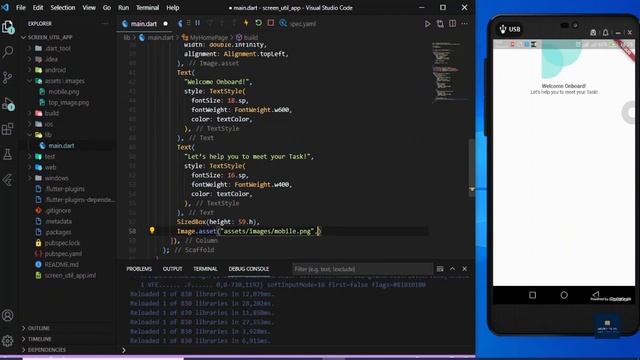Focus the Debug Console filter input
This screenshot has height=360, width=640.
pyautogui.click(x=362, y=269)
